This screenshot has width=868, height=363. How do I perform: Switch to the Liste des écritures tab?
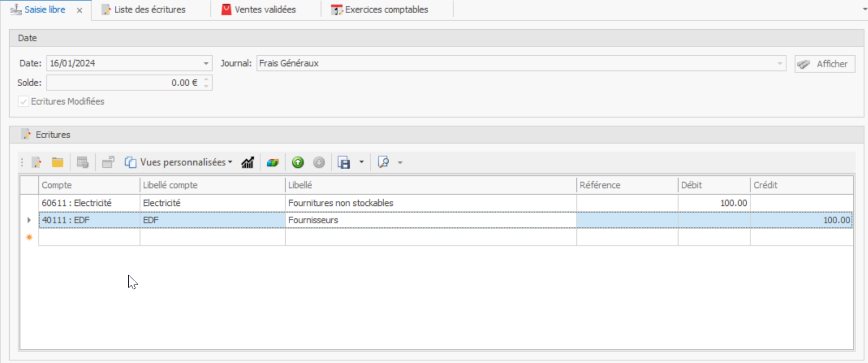pyautogui.click(x=149, y=10)
